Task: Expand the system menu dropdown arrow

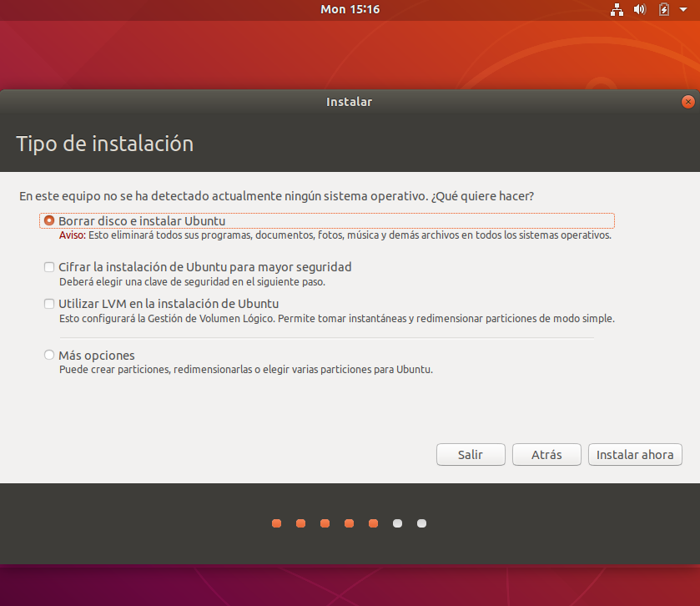Action: (x=683, y=9)
